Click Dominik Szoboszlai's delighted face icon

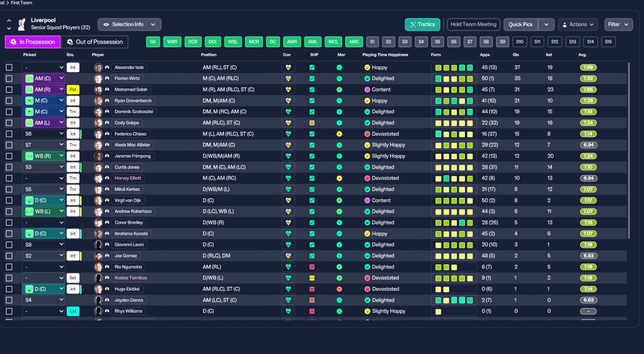click(367, 112)
